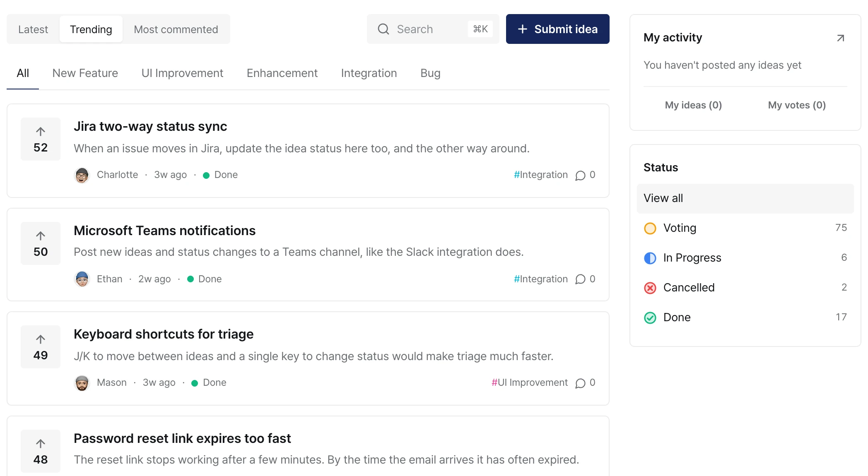The height and width of the screenshot is (476, 868).
Task: Switch to the Latest sort tab
Action: point(33,29)
